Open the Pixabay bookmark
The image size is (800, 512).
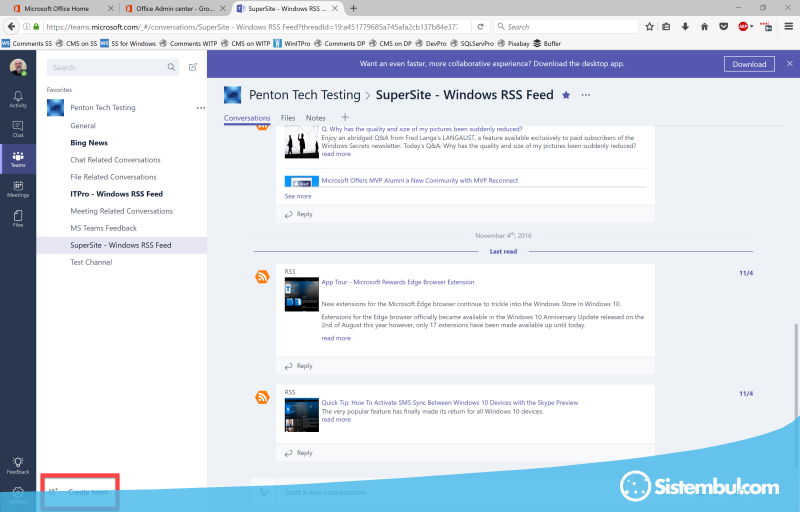(513, 43)
